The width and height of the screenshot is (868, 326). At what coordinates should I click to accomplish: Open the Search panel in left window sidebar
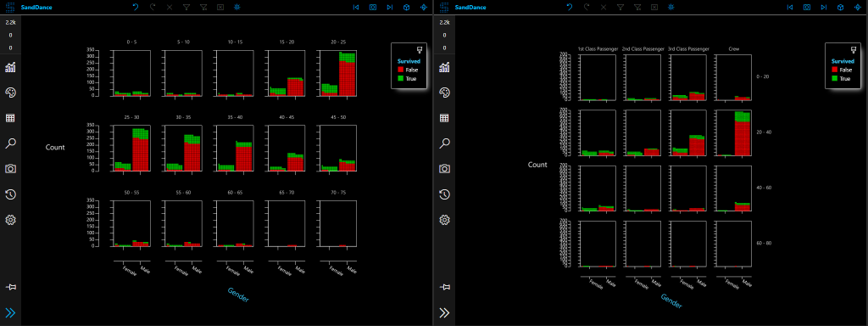pyautogui.click(x=10, y=143)
